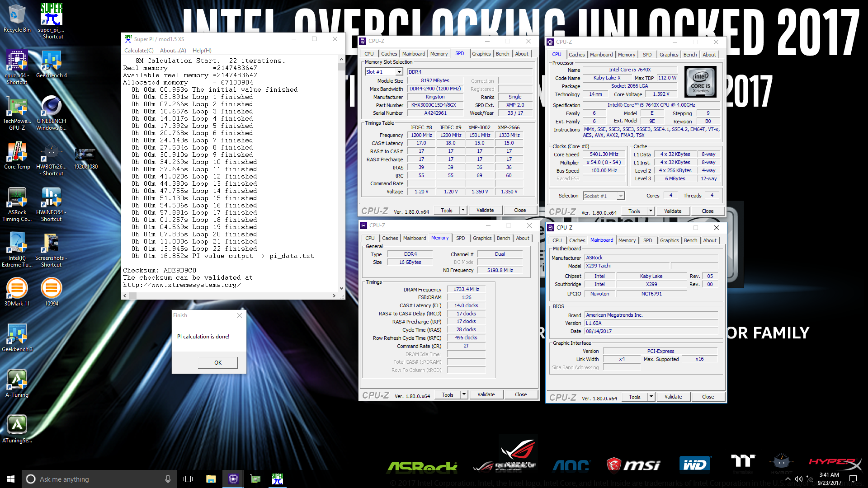
Task: Select Bench tab in Mainboard CPU-Z window
Action: click(690, 240)
